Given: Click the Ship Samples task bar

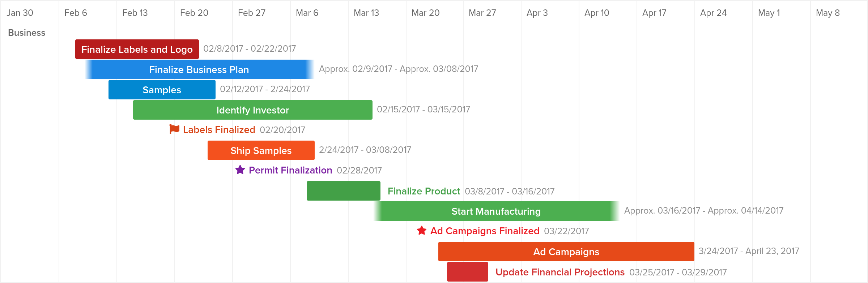Looking at the screenshot, I should point(261,150).
